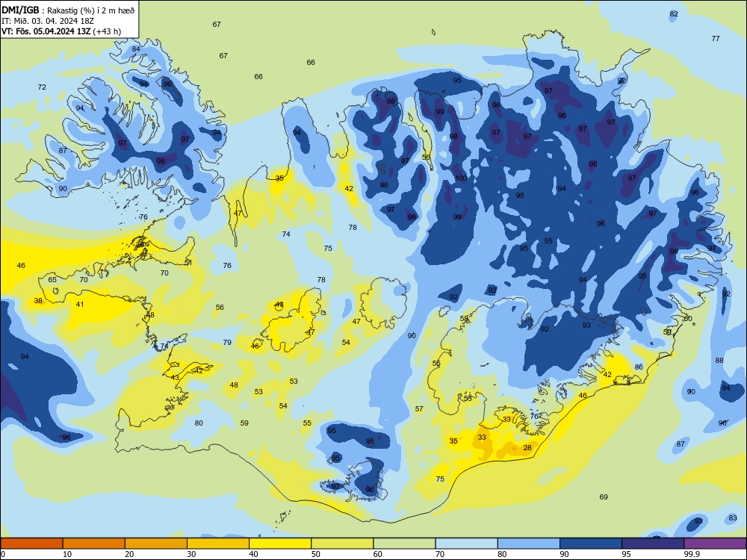Screen dimensions: 747x560
Task: Click the 57 value in the southern interior
Action: point(419,409)
